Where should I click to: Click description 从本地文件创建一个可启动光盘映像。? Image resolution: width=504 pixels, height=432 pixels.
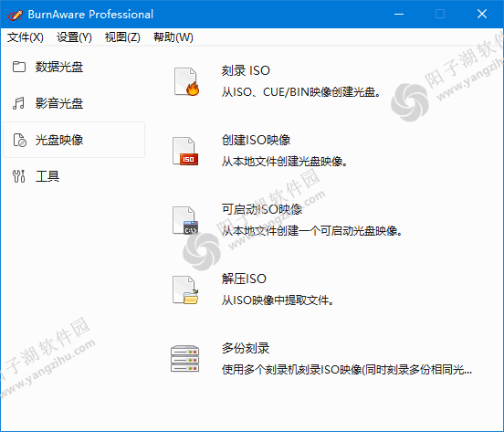coord(311,231)
